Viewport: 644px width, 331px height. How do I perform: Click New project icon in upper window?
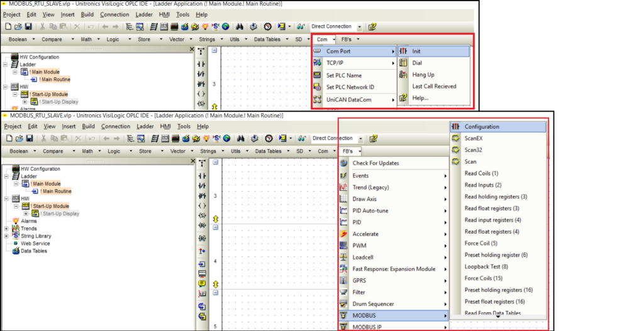pos(8,26)
